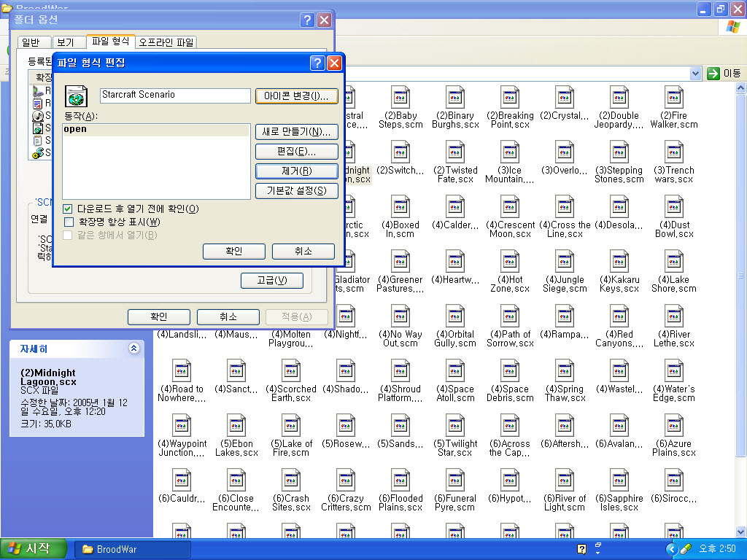This screenshot has width=747, height=560.
Task: Select the (4)Hot Zone.scx file icon
Action: coord(510,262)
